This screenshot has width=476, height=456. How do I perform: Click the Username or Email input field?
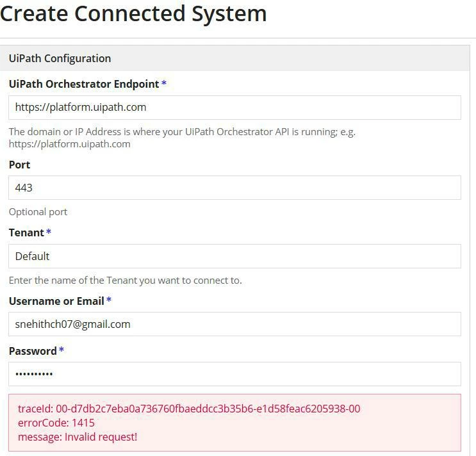234,324
